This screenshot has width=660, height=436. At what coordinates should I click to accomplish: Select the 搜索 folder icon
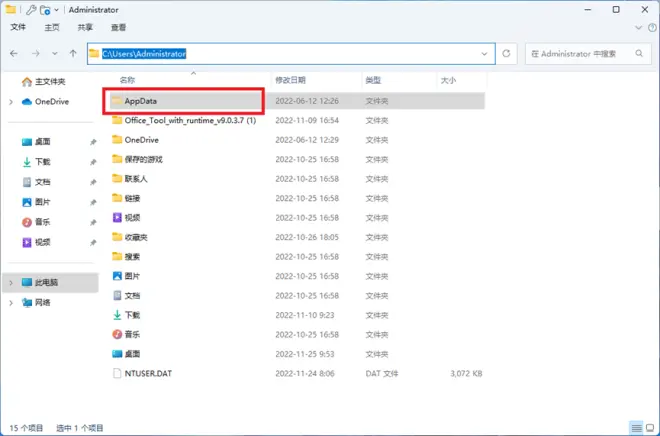click(117, 256)
